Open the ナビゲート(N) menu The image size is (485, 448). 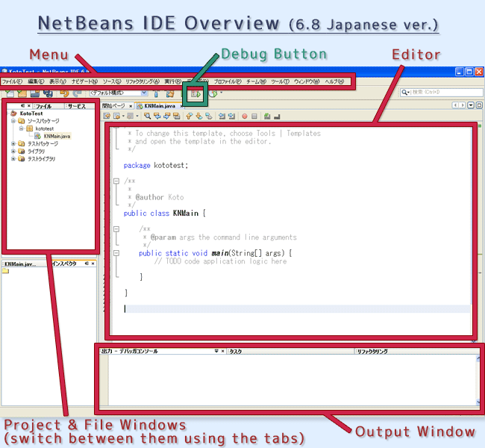(x=84, y=81)
